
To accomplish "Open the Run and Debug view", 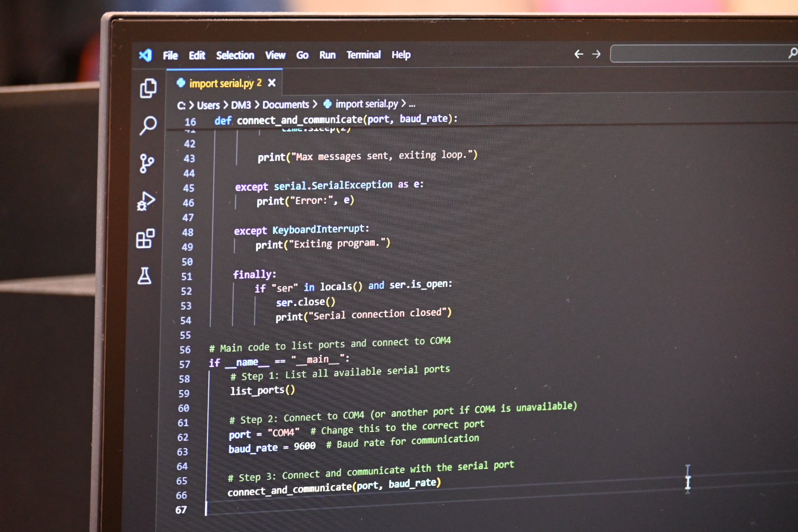I will click(x=146, y=201).
